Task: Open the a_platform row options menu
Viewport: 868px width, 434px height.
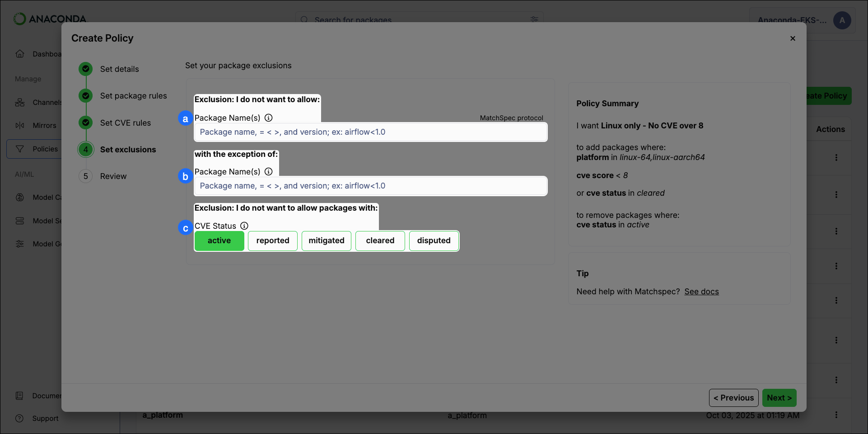Action: 836,415
